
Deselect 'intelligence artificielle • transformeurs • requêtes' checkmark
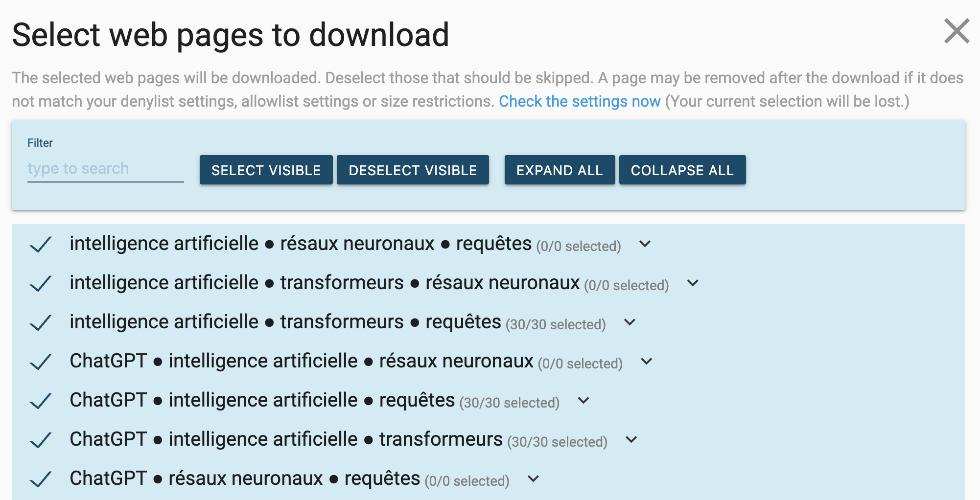tap(41, 322)
